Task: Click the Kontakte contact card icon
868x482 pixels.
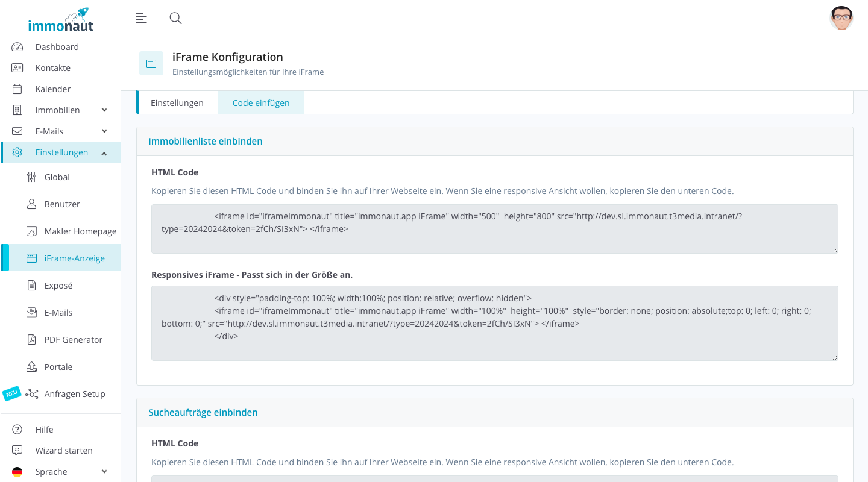Action: (17, 68)
